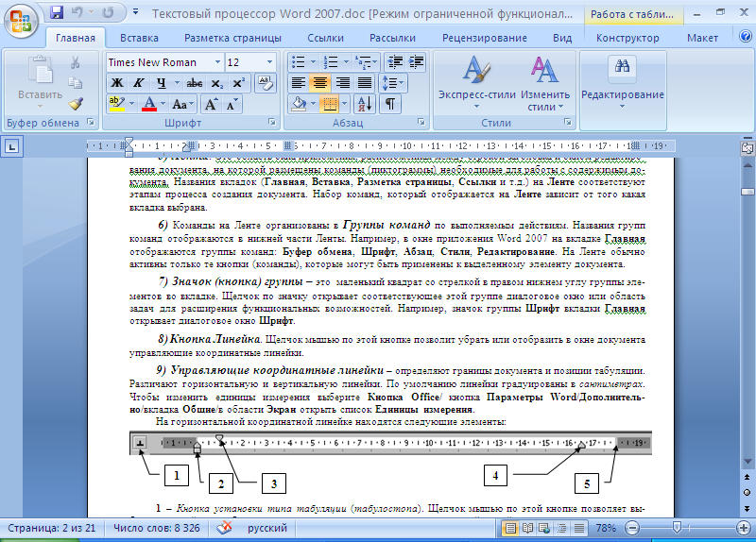Click the spelling check icon in the status bar
The height and width of the screenshot is (542, 756).
pos(224,528)
